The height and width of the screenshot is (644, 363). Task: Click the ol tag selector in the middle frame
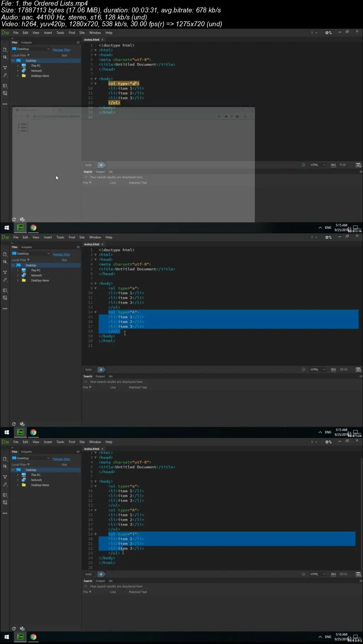coord(101,370)
